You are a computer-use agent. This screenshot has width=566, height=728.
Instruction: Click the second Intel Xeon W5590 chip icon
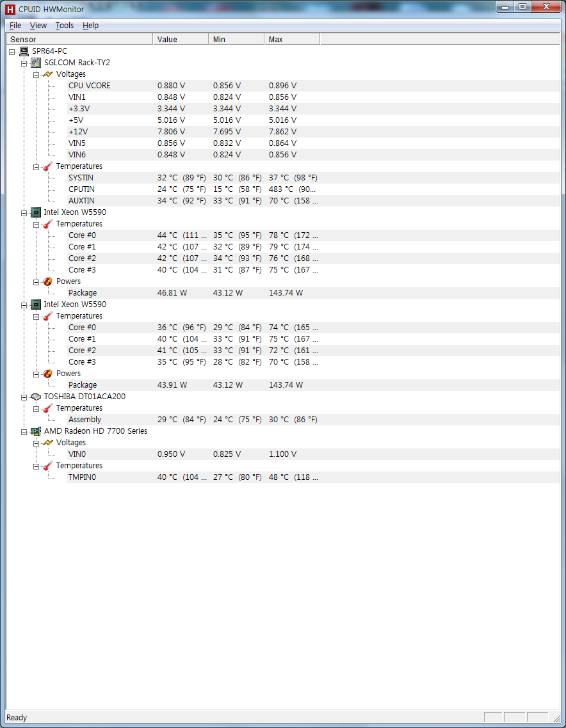coord(36,305)
